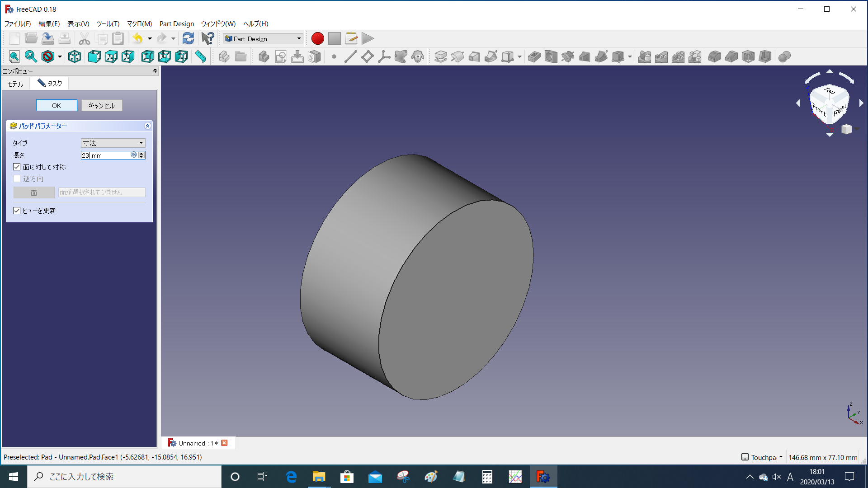The image size is (868, 488).
Task: Set the Left view cube icon
Action: point(181,56)
